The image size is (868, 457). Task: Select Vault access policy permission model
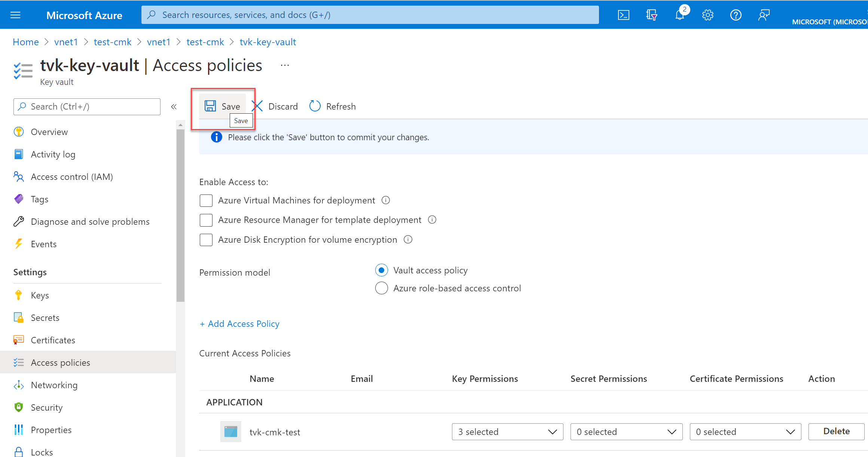point(380,270)
